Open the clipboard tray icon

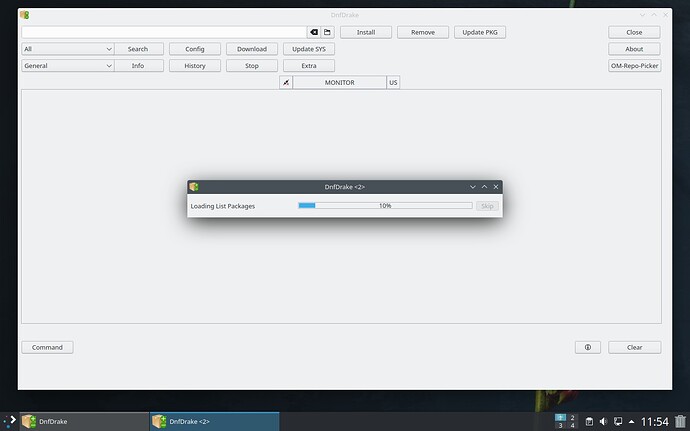pos(589,422)
